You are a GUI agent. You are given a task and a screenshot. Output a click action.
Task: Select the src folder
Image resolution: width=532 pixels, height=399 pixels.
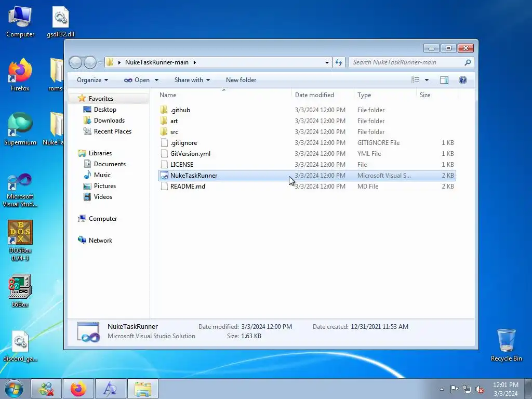click(307, 131)
